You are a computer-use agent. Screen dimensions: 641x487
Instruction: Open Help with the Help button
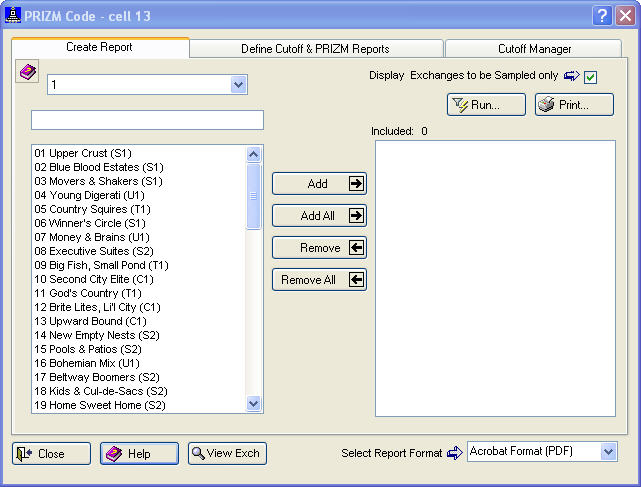pos(139,453)
